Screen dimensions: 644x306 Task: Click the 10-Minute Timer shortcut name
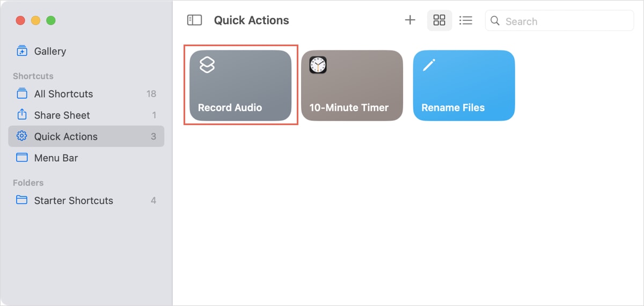(349, 107)
